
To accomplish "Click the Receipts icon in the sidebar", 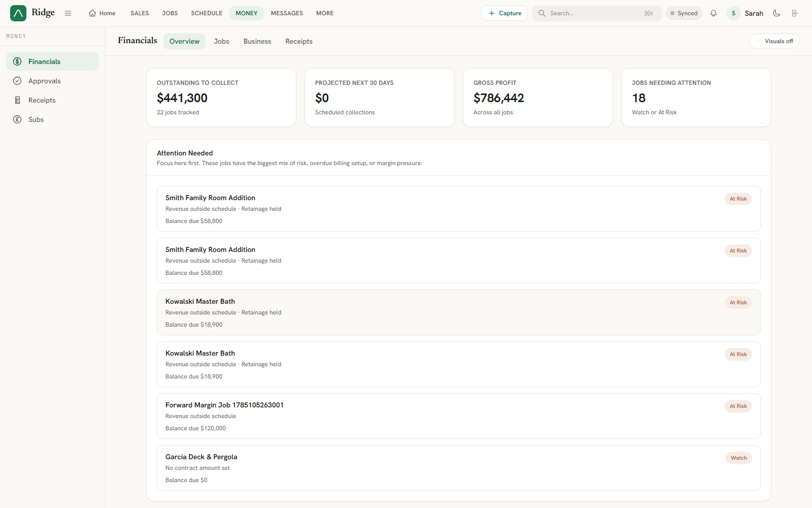I will [17, 100].
